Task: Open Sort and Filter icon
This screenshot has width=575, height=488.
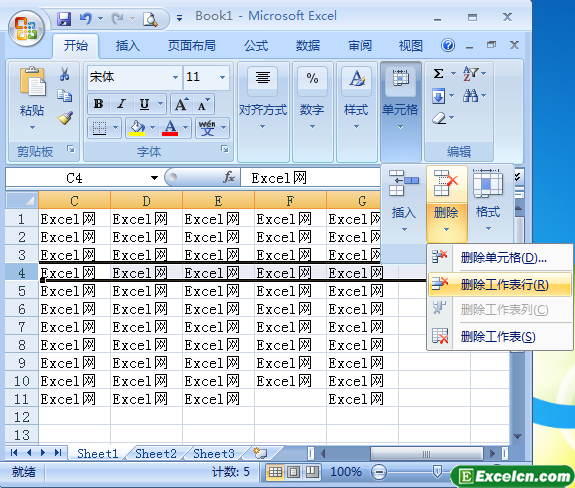Action: [470, 73]
